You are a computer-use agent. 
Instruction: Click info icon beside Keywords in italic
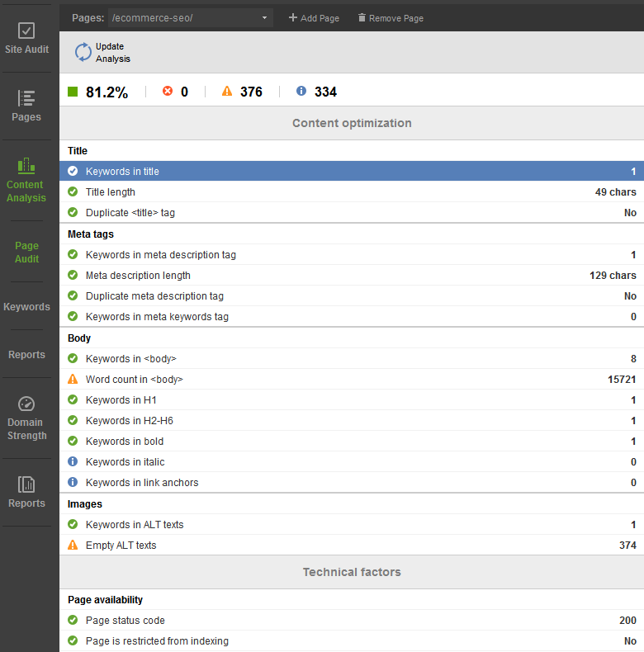coord(73,461)
